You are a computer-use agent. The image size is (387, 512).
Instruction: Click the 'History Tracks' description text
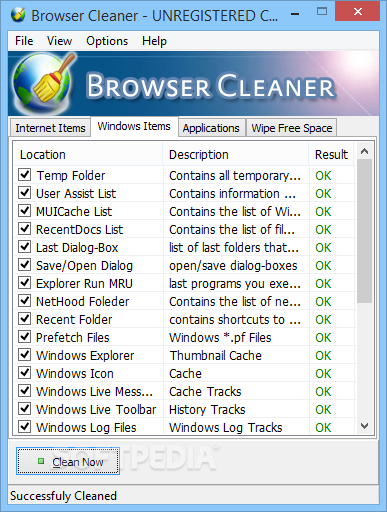pos(207,410)
